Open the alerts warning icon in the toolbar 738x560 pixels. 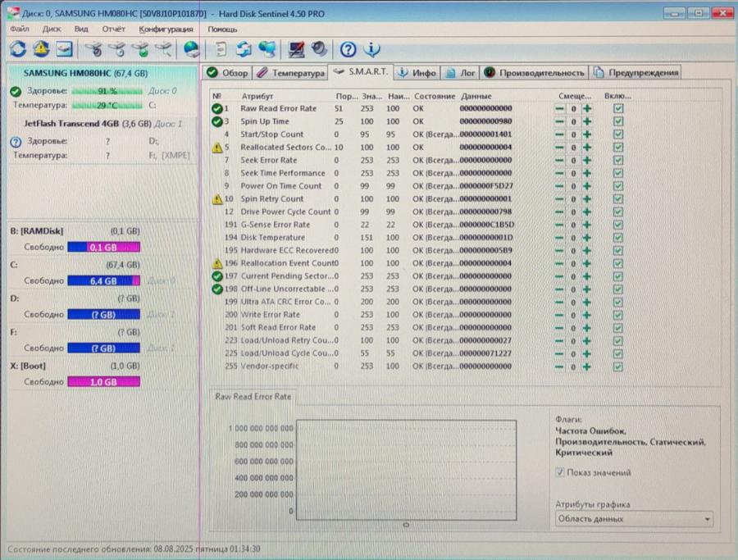pos(39,49)
